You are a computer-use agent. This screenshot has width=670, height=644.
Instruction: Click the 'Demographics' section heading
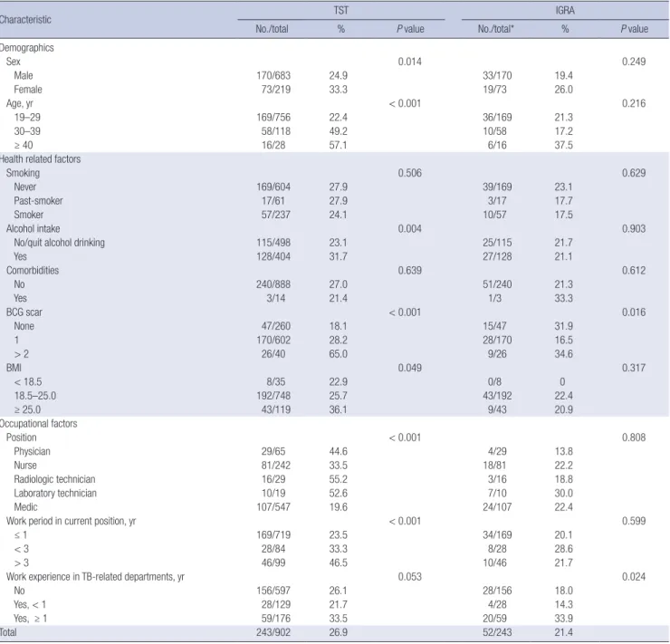27,48
